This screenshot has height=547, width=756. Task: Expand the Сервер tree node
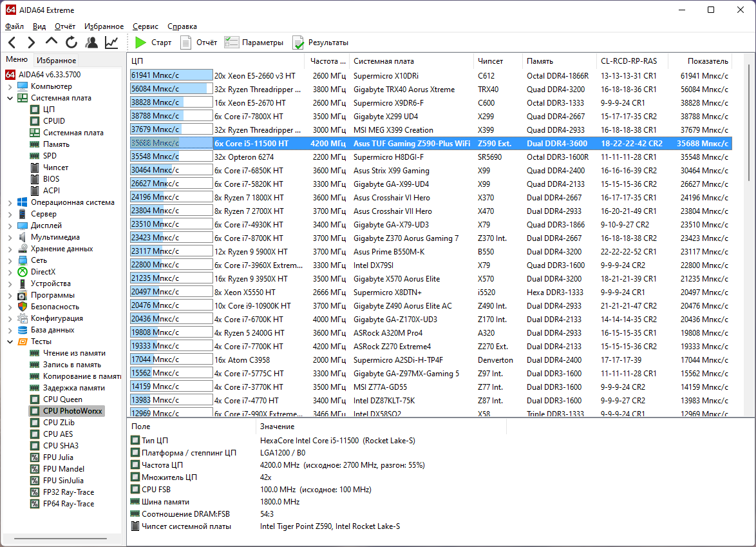tap(10, 214)
